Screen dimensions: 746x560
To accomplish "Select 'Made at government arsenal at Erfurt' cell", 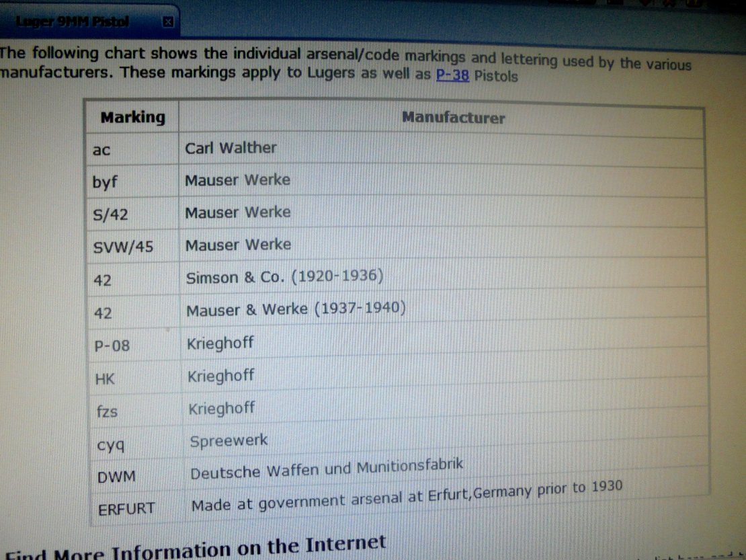I will (x=447, y=496).
